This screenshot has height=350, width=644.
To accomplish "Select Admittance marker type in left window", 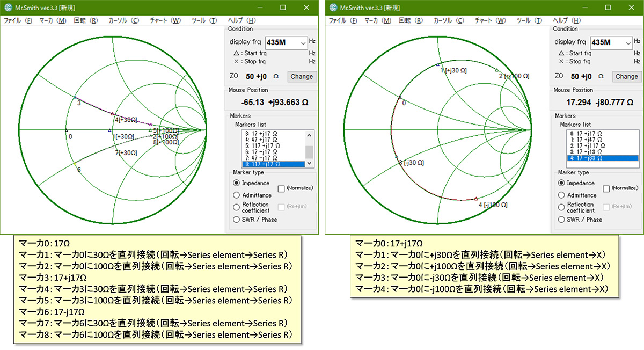I will [x=237, y=195].
